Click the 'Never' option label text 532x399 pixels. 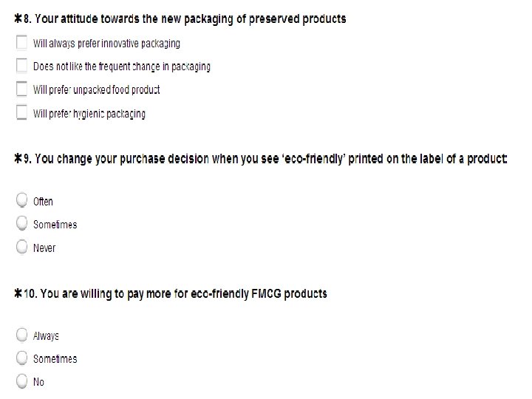coord(44,248)
